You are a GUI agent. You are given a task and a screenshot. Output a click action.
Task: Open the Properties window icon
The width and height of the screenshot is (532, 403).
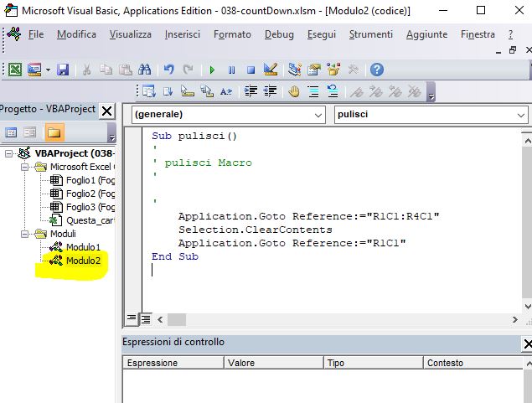(x=314, y=70)
